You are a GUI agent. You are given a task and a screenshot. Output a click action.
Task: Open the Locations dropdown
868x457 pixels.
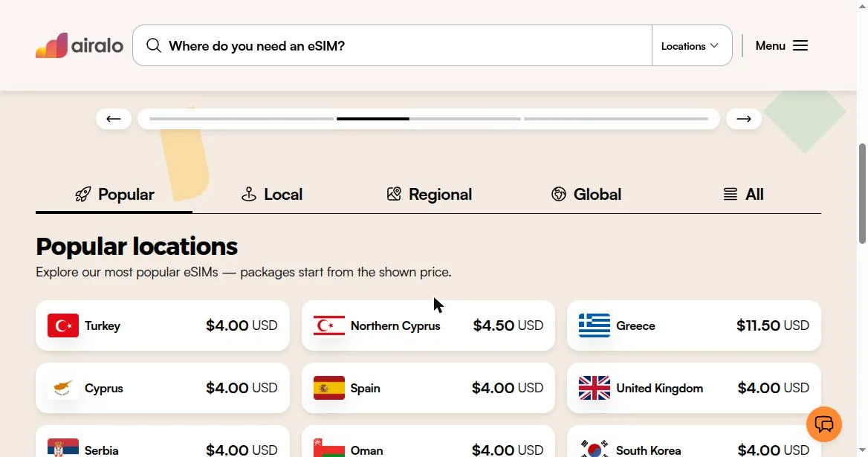click(692, 45)
